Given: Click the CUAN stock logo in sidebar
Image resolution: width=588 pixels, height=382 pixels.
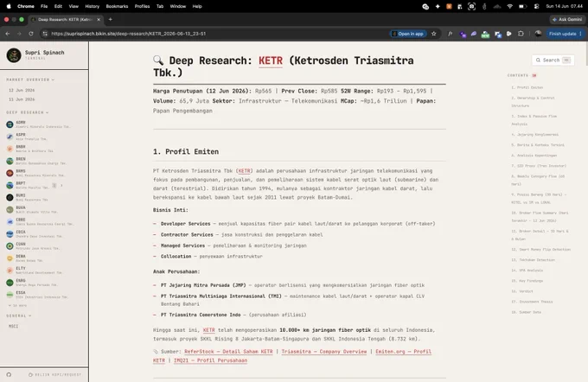Looking at the screenshot, I should pyautogui.click(x=10, y=246).
